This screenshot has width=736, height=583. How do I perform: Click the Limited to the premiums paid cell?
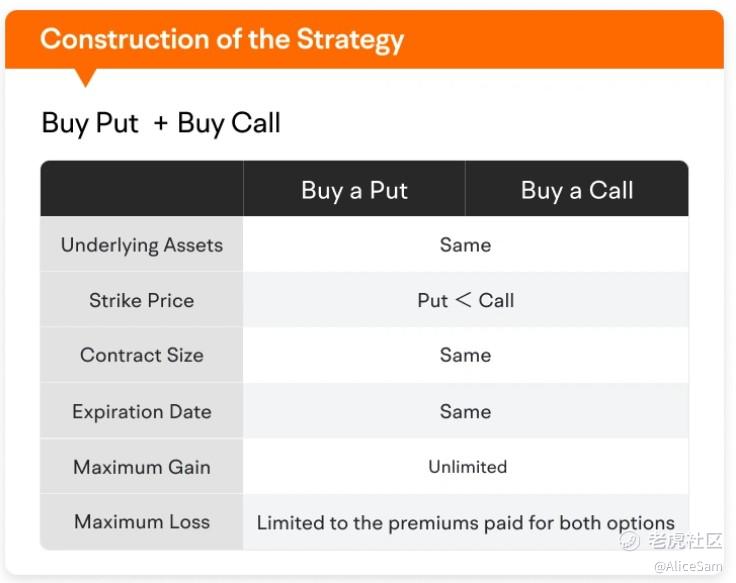tap(466, 522)
